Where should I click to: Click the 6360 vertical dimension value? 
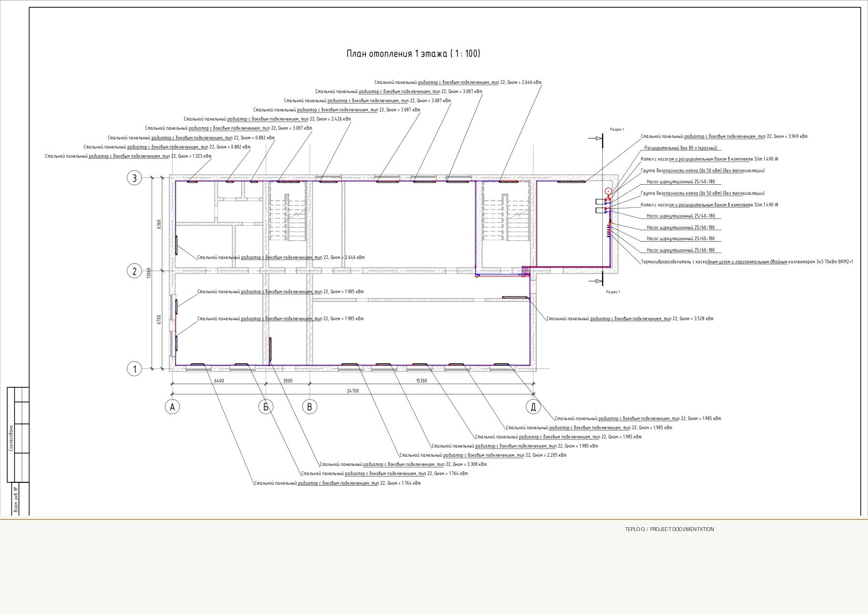tap(159, 225)
